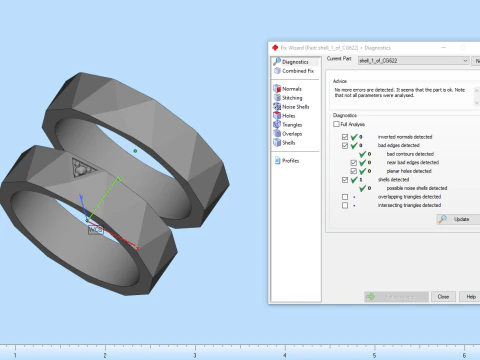Click the Triangles fix icon
This screenshot has height=360, width=480.
pyautogui.click(x=277, y=124)
